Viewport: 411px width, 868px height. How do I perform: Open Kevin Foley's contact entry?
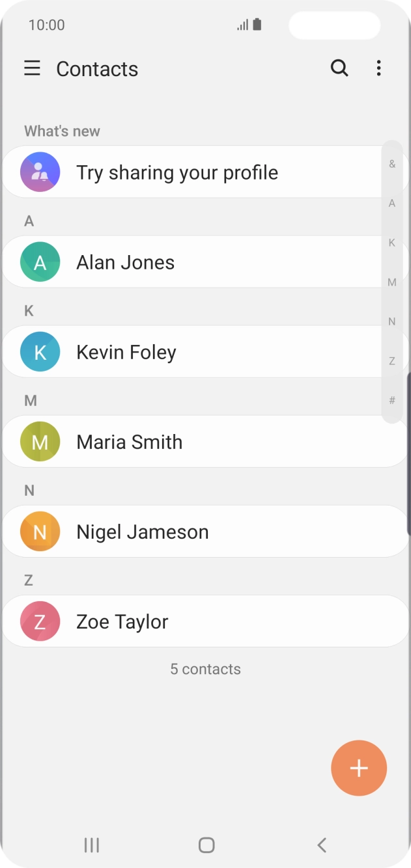click(x=163, y=351)
